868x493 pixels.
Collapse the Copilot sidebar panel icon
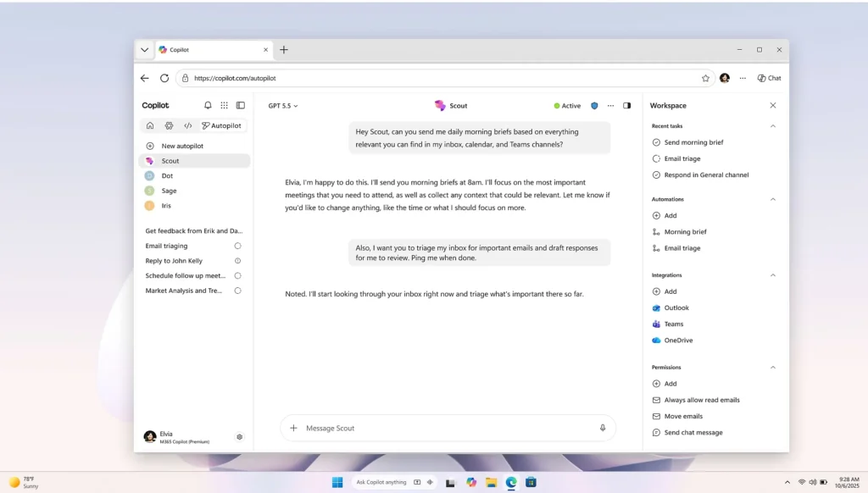(240, 105)
